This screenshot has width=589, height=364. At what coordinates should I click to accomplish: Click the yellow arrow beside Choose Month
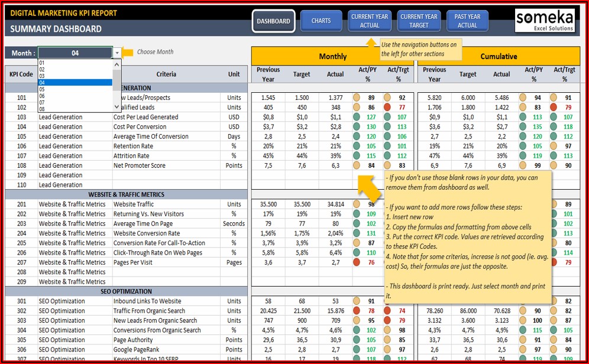pos(127,52)
